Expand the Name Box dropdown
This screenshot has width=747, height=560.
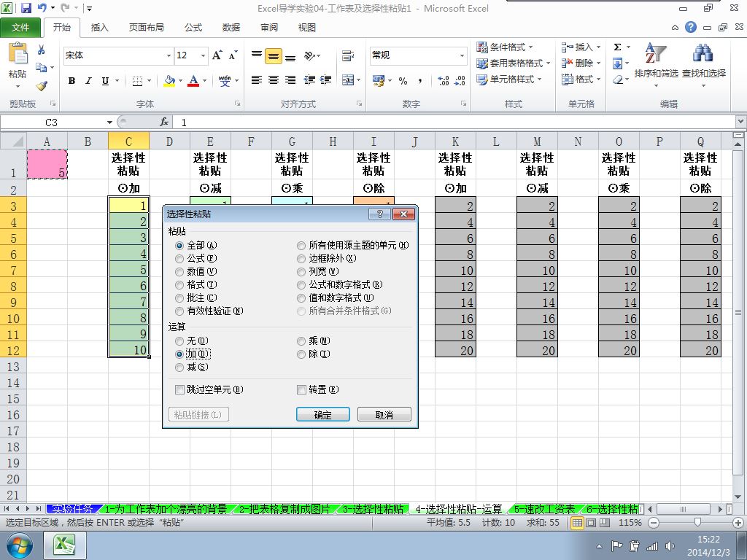[109, 122]
